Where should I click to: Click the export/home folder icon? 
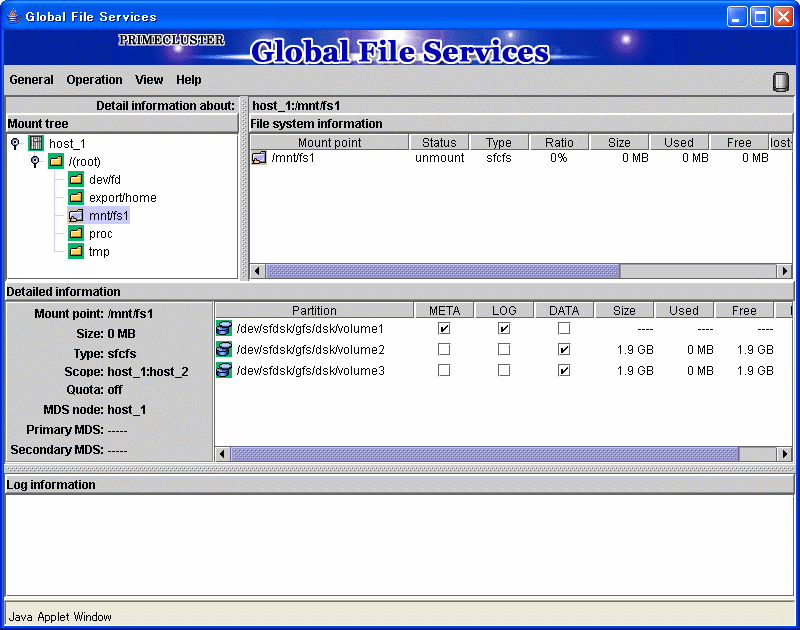(76, 197)
